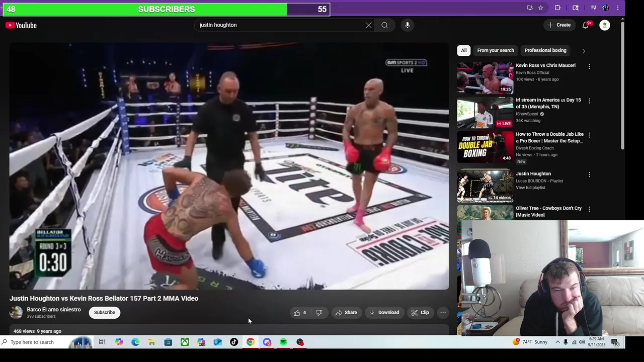Image resolution: width=644 pixels, height=362 pixels.
Task: Open options for Justin Houghton playlist
Action: (x=589, y=175)
